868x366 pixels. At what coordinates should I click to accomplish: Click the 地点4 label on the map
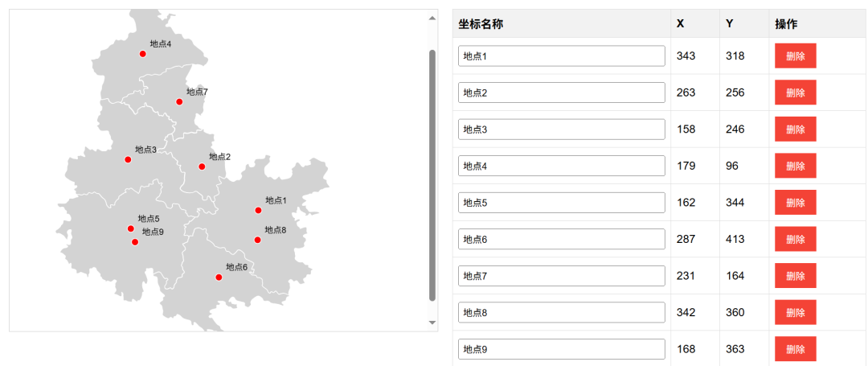(x=161, y=43)
